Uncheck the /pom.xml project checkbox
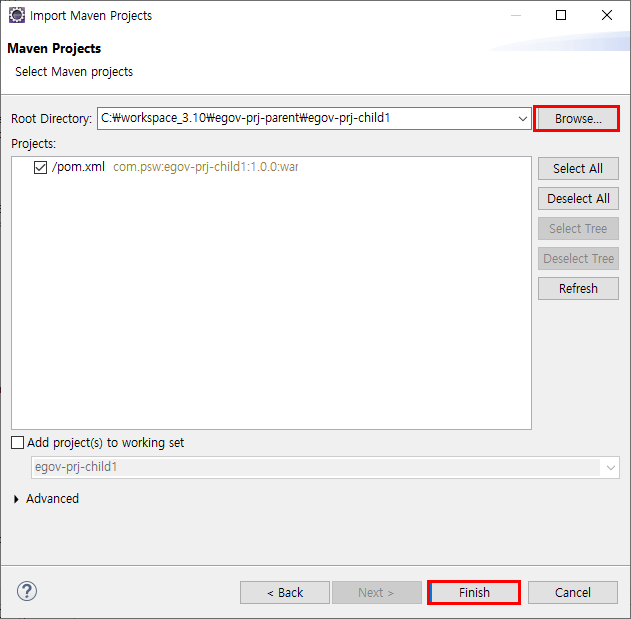This screenshot has width=631, height=619. 40,167
